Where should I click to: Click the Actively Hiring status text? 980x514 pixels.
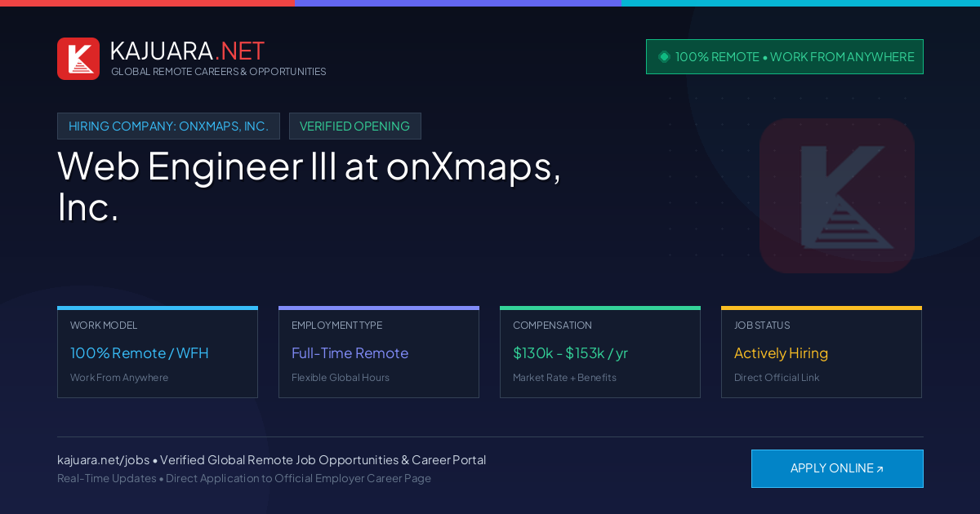781,353
